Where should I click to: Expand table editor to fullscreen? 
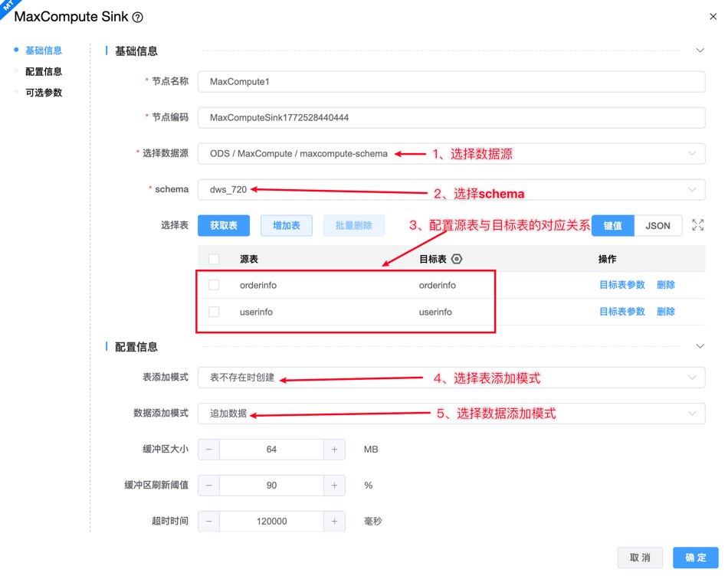(697, 225)
